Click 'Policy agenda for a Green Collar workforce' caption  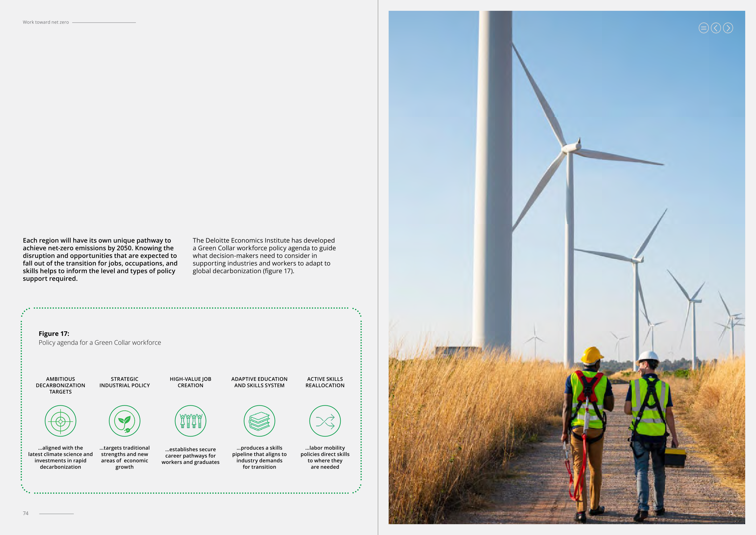coord(100,342)
